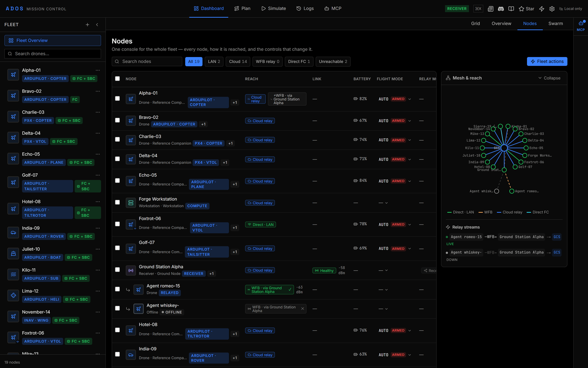Open the Fleet actions button
The width and height of the screenshot is (588, 368).
click(x=547, y=61)
